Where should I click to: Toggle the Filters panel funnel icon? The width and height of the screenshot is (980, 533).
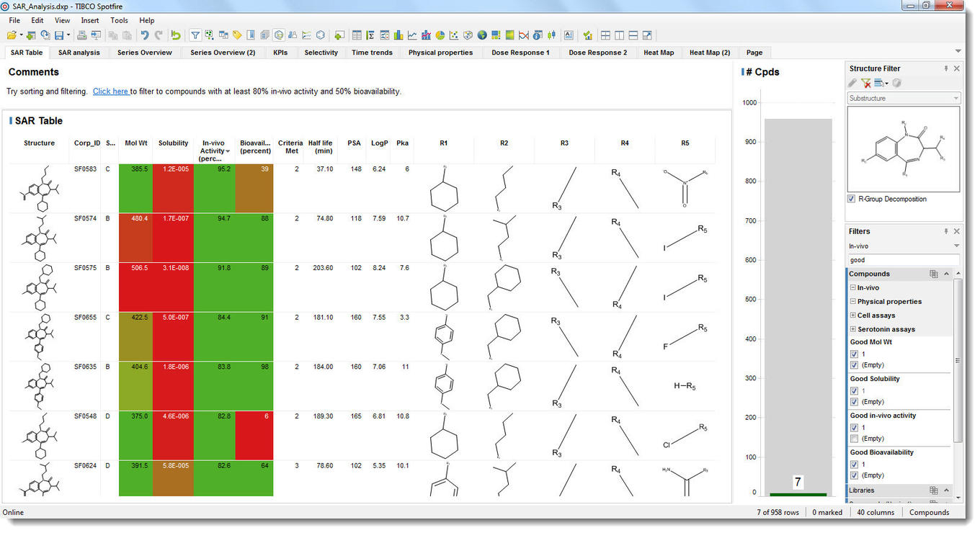[195, 35]
